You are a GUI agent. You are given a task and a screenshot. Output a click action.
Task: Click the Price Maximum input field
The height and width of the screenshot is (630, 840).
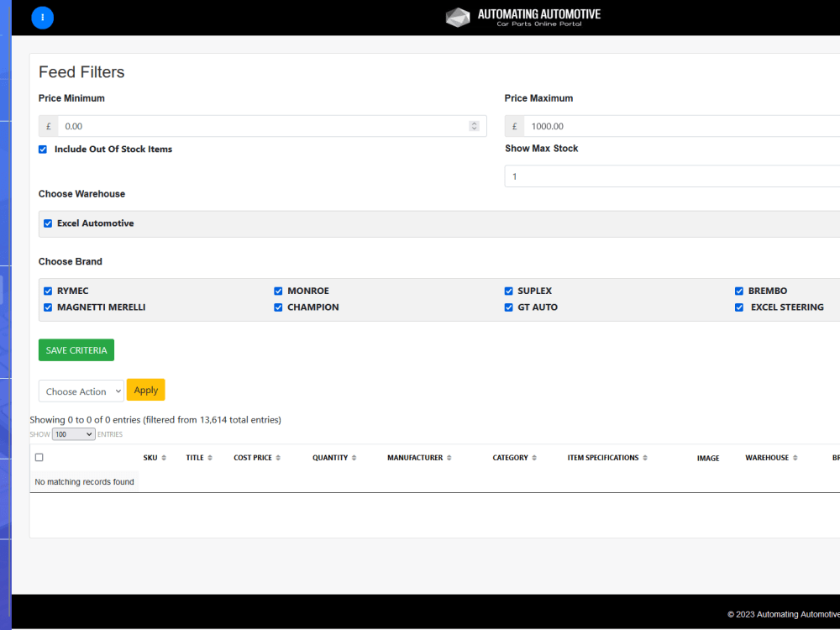click(682, 127)
